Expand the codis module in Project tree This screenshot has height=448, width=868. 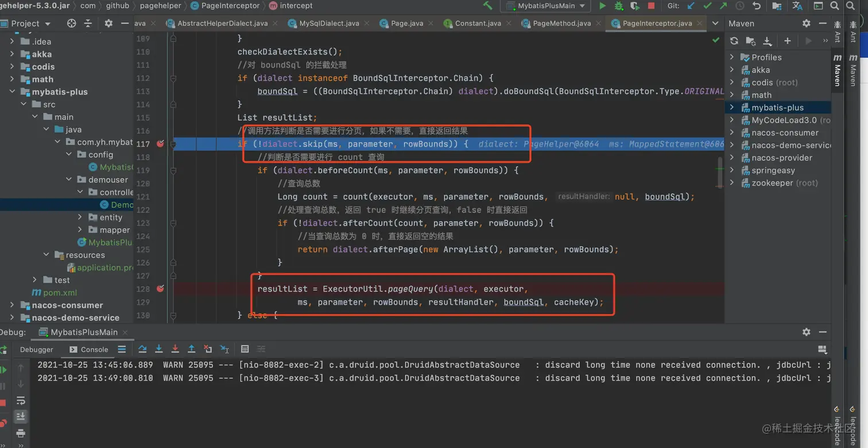12,67
